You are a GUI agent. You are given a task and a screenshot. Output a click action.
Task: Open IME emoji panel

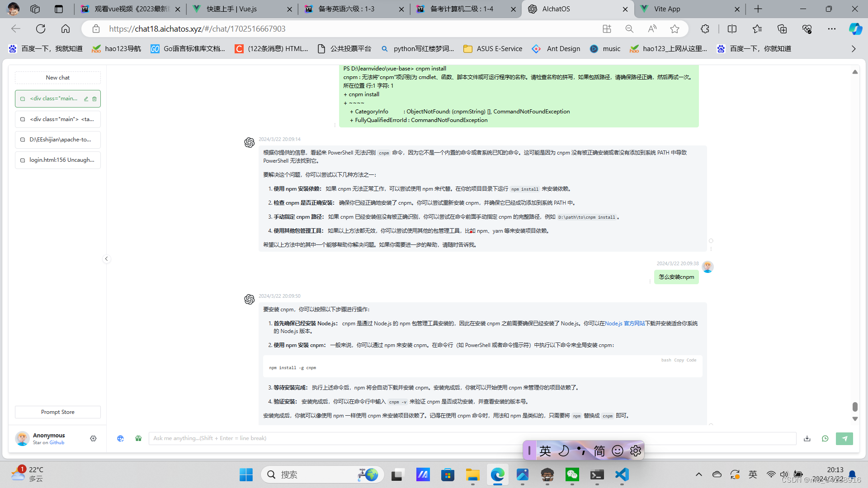tap(618, 451)
